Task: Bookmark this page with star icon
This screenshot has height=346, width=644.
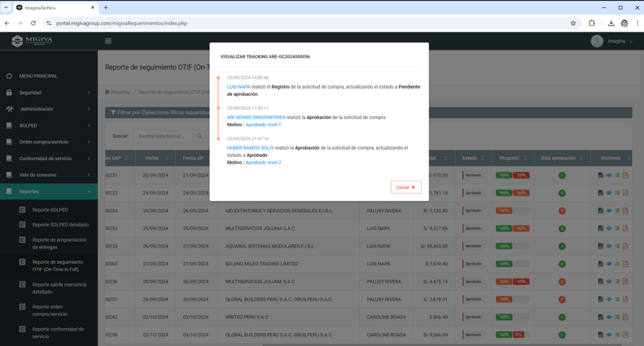Action: coord(573,23)
